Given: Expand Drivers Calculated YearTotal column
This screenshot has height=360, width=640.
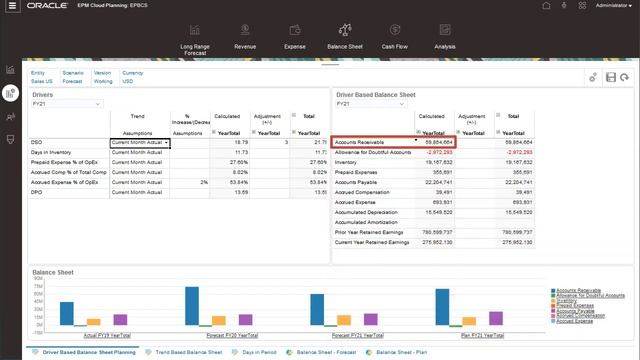Looking at the screenshot, I should click(x=213, y=132).
